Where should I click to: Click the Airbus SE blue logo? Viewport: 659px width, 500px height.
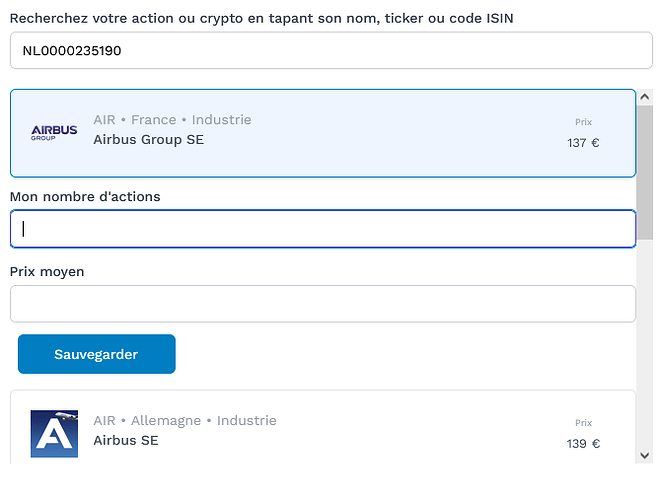click(54, 434)
